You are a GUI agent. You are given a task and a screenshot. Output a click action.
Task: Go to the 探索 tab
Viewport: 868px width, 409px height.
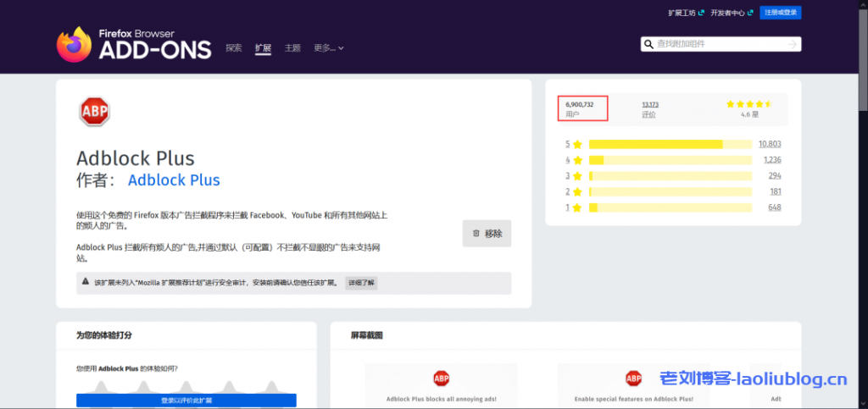tap(234, 48)
